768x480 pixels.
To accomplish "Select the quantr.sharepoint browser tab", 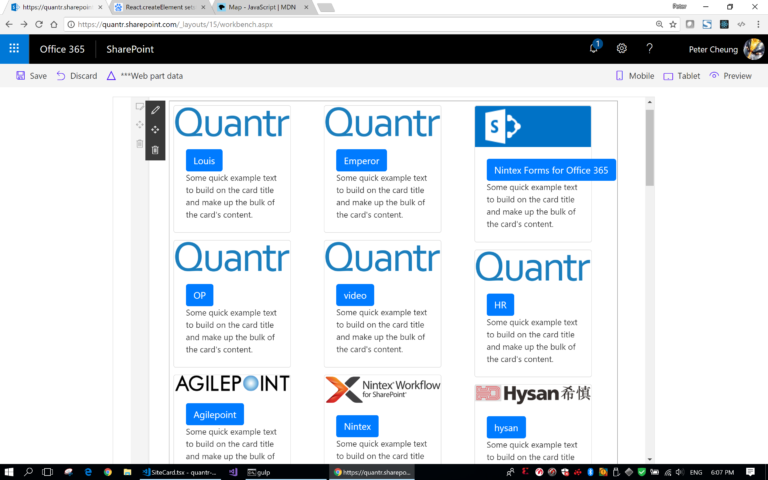I will [x=57, y=7].
